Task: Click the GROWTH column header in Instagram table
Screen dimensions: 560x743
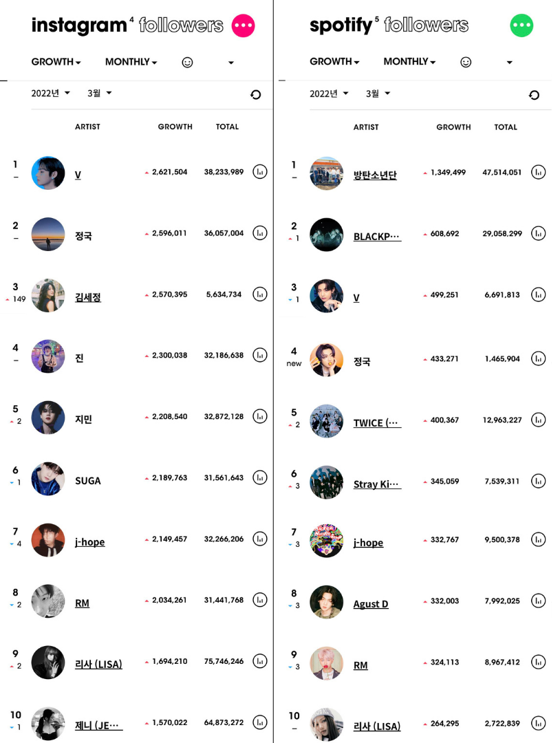Action: (175, 127)
